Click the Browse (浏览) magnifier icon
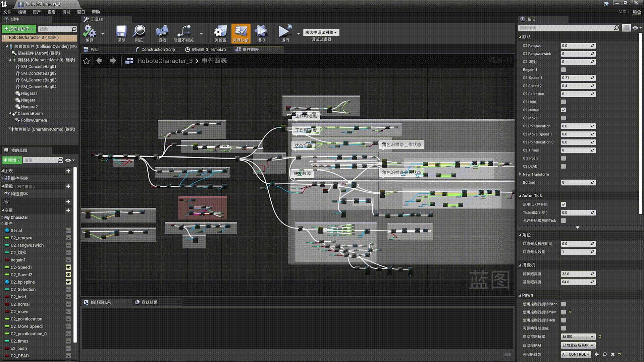The width and height of the screenshot is (644, 362). point(139,33)
